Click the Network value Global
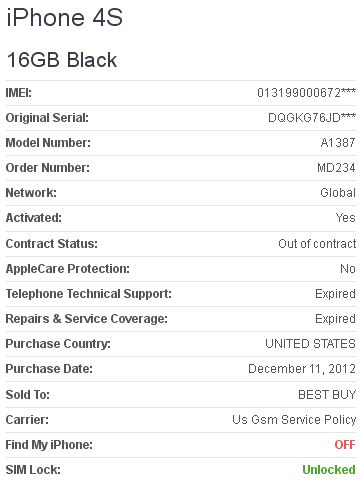The image size is (361, 481). click(x=338, y=193)
